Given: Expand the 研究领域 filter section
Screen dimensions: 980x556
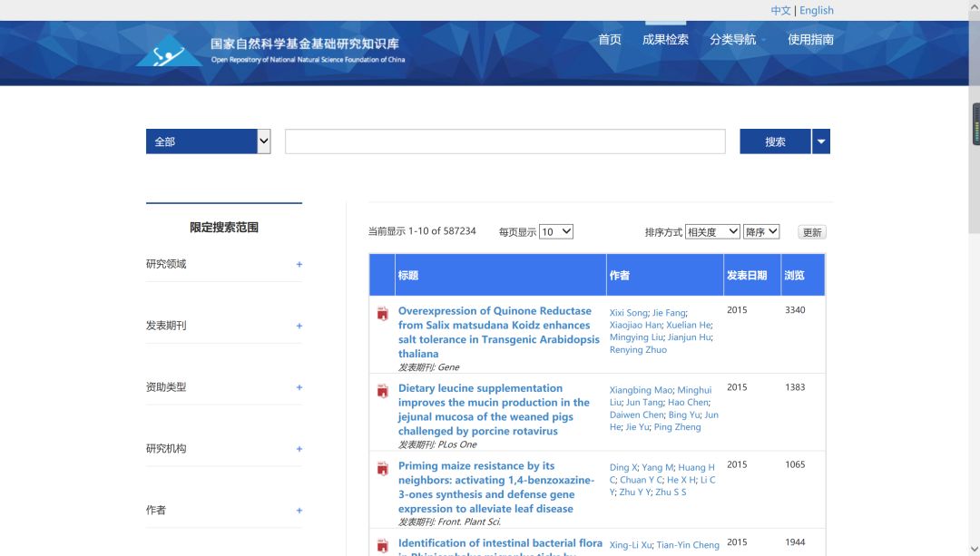Looking at the screenshot, I should (299, 264).
